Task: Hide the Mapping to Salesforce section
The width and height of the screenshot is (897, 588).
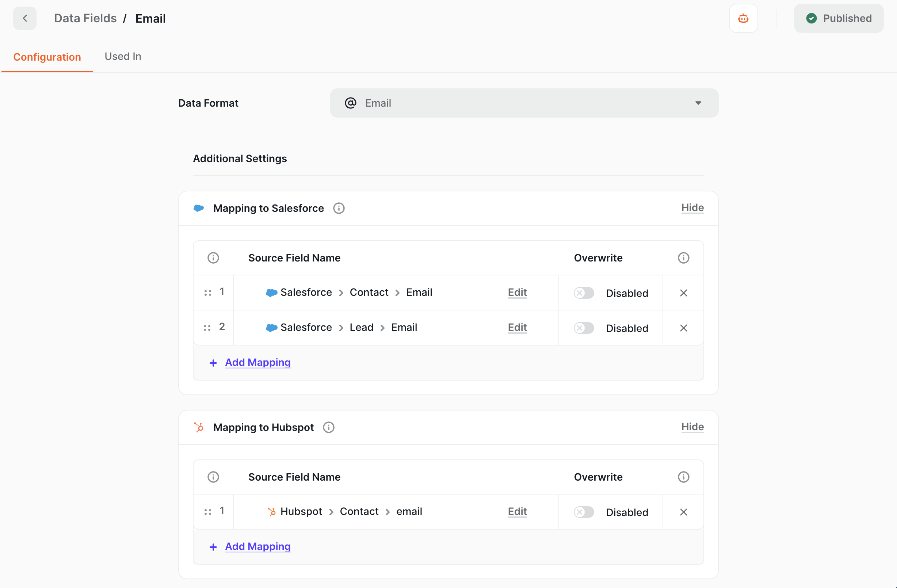Action: [x=692, y=208]
